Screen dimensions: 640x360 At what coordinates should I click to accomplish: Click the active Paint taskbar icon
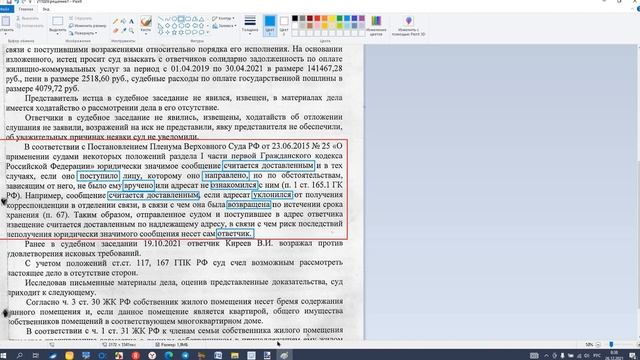(284, 356)
